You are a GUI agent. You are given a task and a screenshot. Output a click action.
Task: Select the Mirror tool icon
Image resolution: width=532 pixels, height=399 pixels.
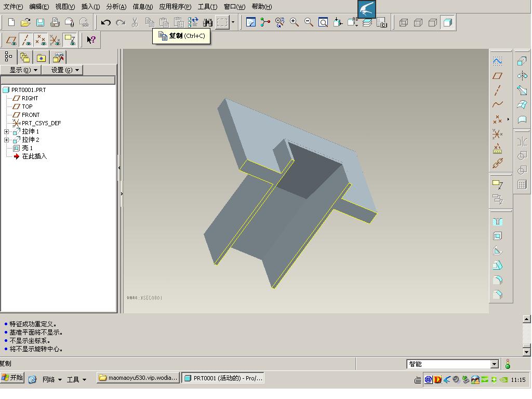point(522,141)
